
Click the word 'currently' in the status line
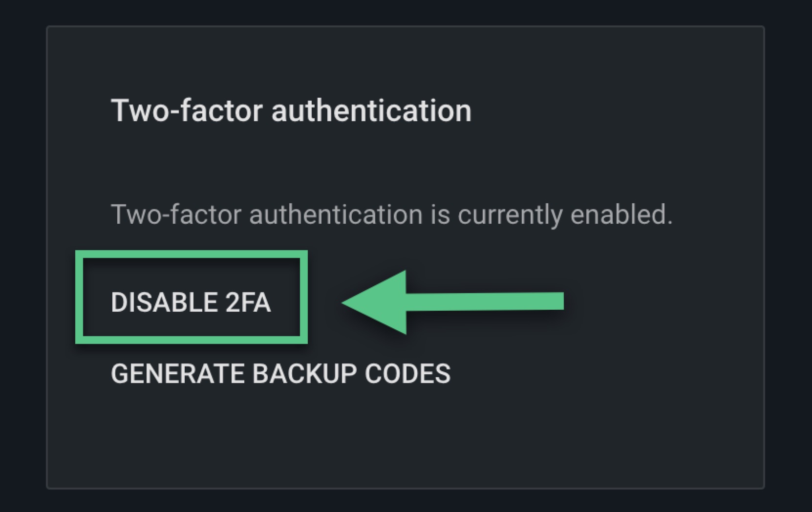(x=510, y=215)
